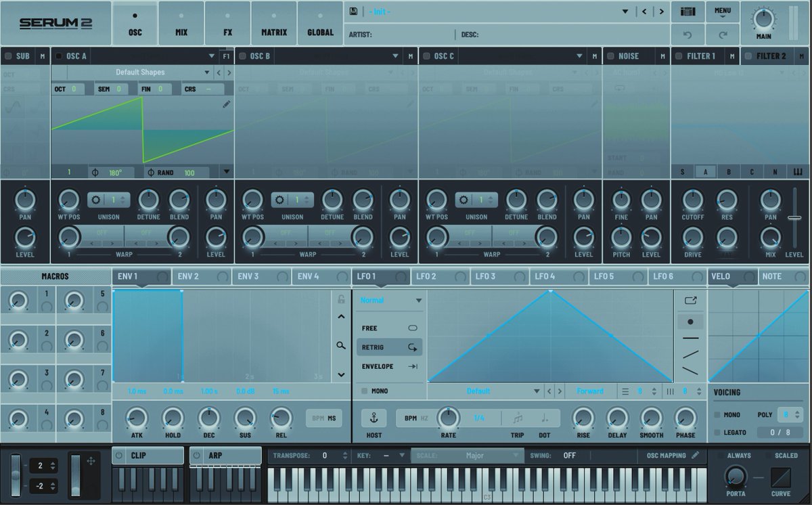Click the OSC A F1 button
This screenshot has width=812, height=505.
(x=226, y=56)
